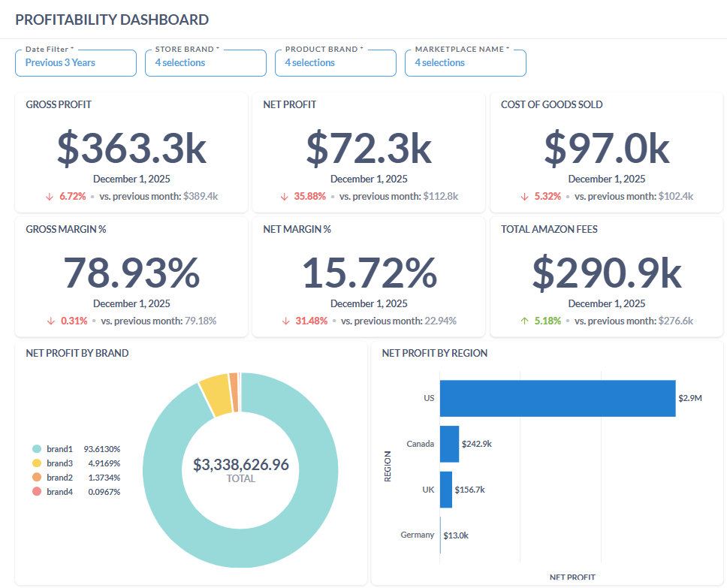
Task: Expand the Marketplace Name filter
Action: click(x=465, y=62)
